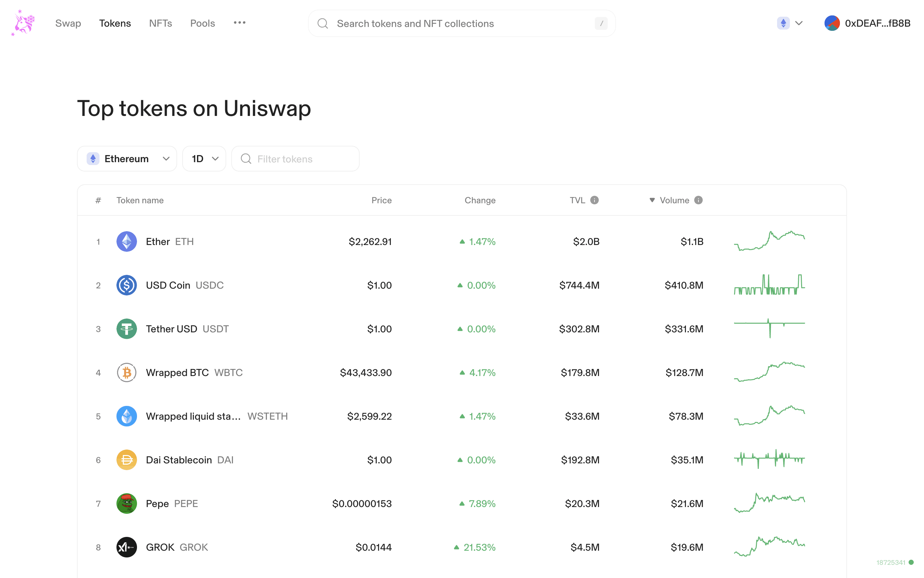Screen dimensions: 924x578
Task: Sort by the Change column header
Action: coord(480,200)
